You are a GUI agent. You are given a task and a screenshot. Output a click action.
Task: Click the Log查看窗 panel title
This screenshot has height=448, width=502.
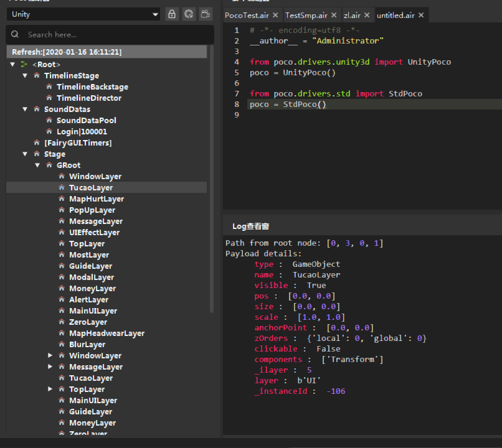(250, 226)
